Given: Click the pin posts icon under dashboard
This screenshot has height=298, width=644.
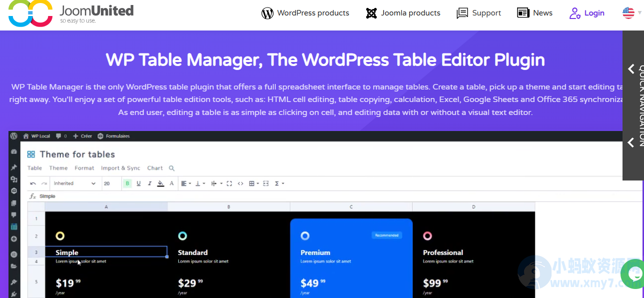Looking at the screenshot, I should 14,167.
